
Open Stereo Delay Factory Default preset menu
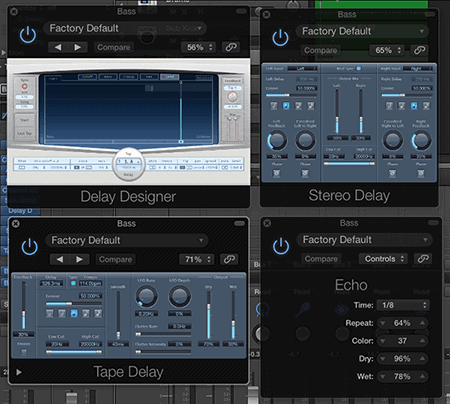(362, 31)
